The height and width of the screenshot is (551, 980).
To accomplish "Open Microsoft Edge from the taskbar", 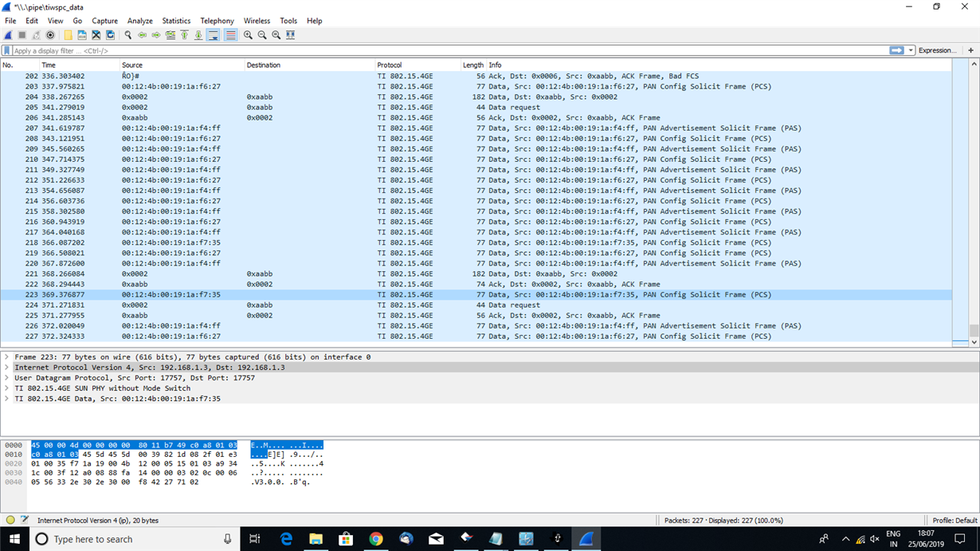I will point(286,539).
